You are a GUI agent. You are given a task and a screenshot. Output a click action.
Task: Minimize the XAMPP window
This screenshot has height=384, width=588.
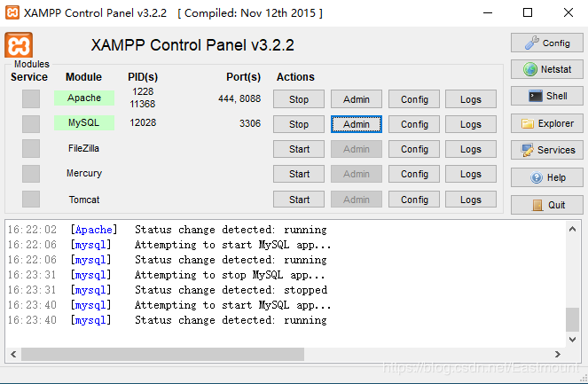coord(488,12)
